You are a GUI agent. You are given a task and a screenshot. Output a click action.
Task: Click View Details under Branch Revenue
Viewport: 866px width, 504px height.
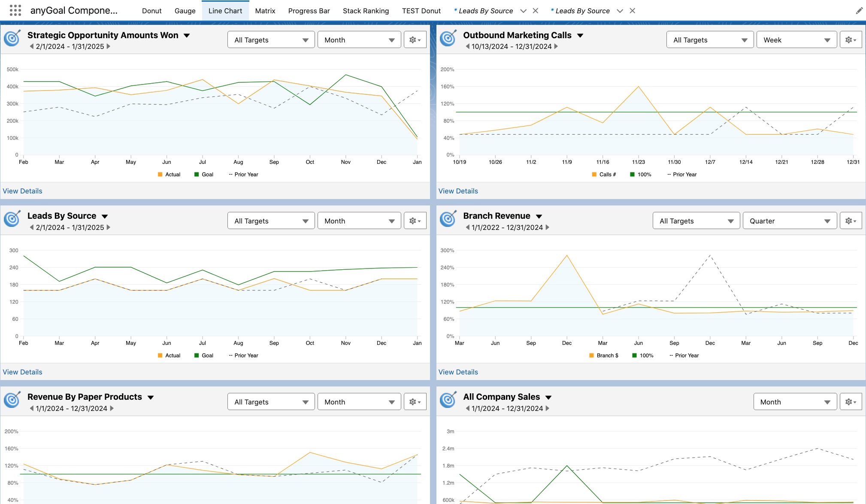coord(458,372)
